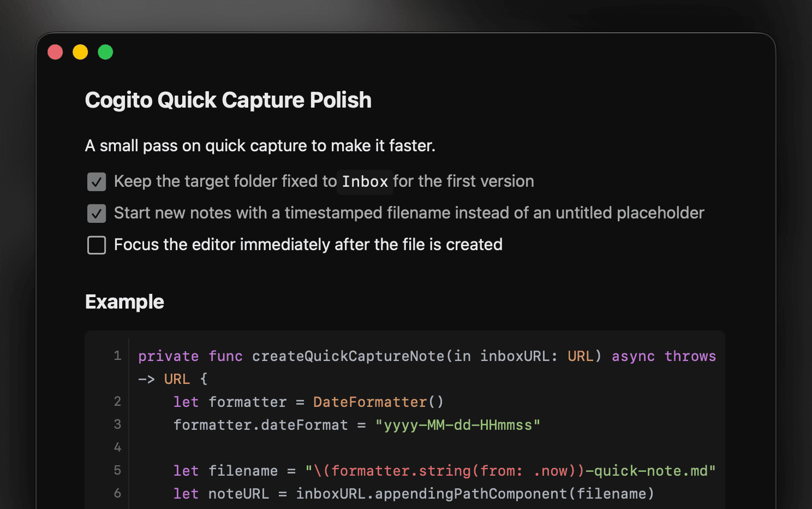Click the 'filename' variable on line 5
Viewport: 812px width, 509px height.
tap(243, 471)
